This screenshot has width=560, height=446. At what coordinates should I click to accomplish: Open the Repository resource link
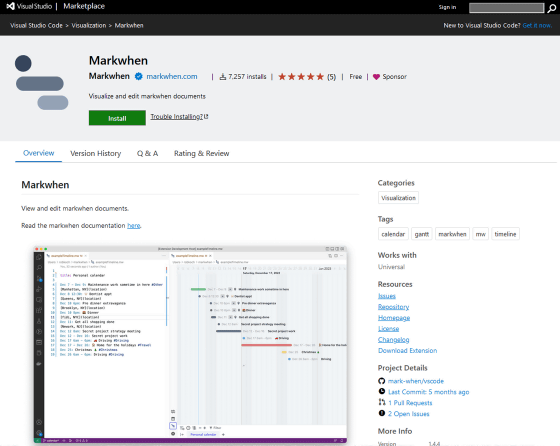394,307
